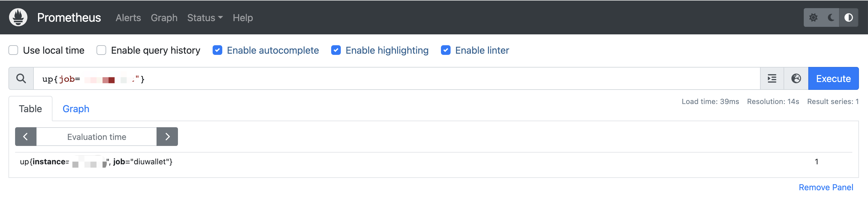Disable the autocomplete checkbox
Screen dimensions: 868x199
(217, 50)
